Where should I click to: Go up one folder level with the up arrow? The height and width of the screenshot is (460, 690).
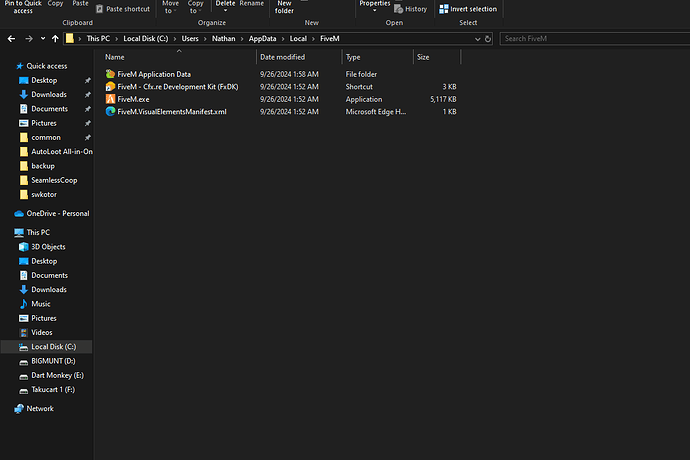pyautogui.click(x=56, y=38)
